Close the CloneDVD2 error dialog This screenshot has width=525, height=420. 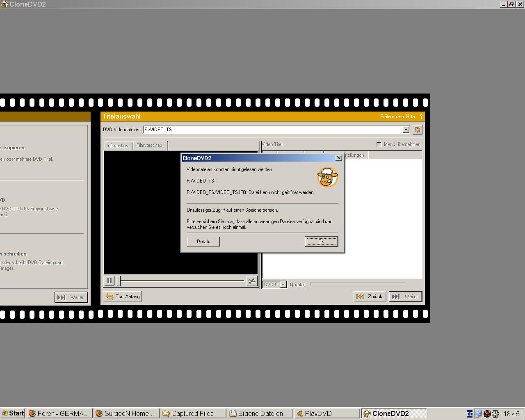339,158
